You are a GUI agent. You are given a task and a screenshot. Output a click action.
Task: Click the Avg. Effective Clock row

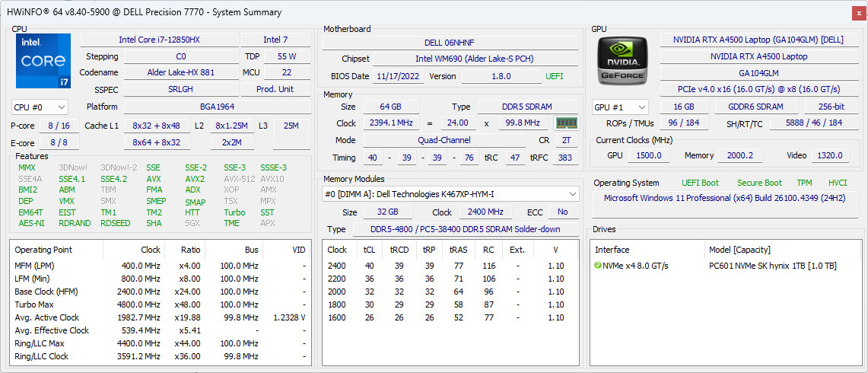(x=160, y=330)
